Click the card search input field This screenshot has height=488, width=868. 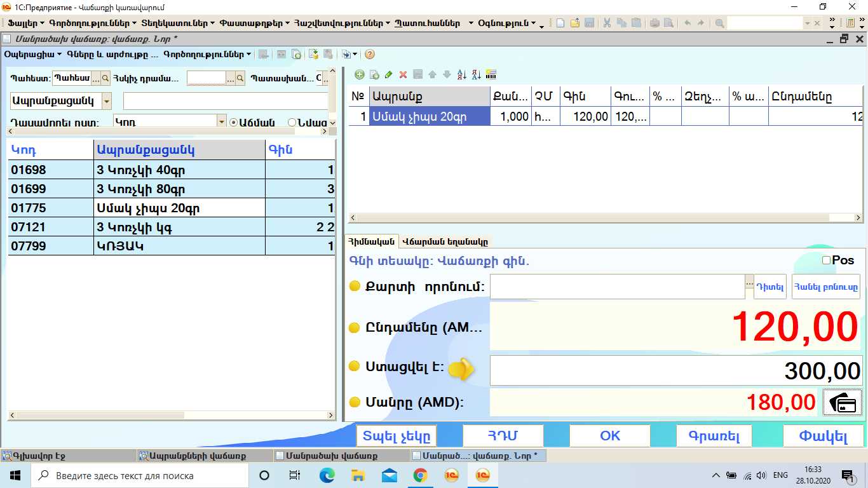[617, 287]
